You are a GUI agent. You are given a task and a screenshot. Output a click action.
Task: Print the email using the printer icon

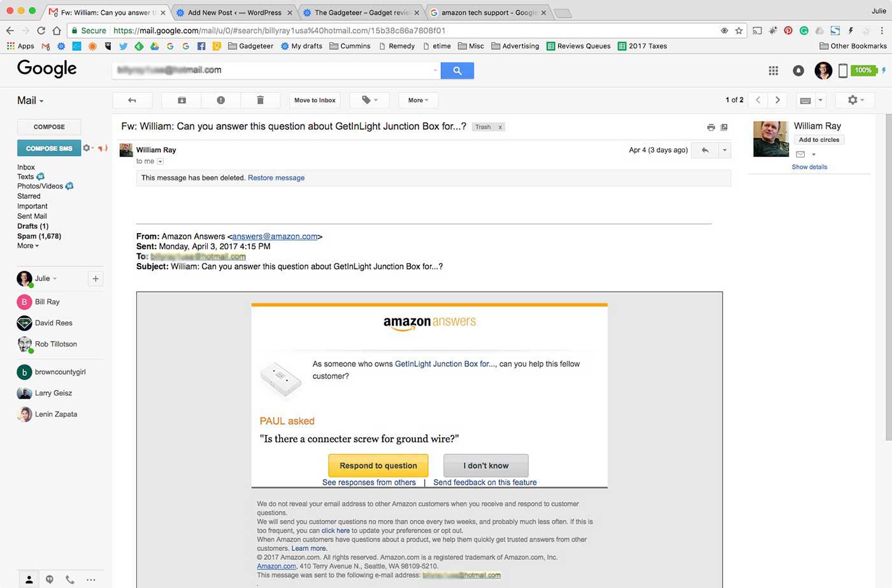pyautogui.click(x=711, y=127)
